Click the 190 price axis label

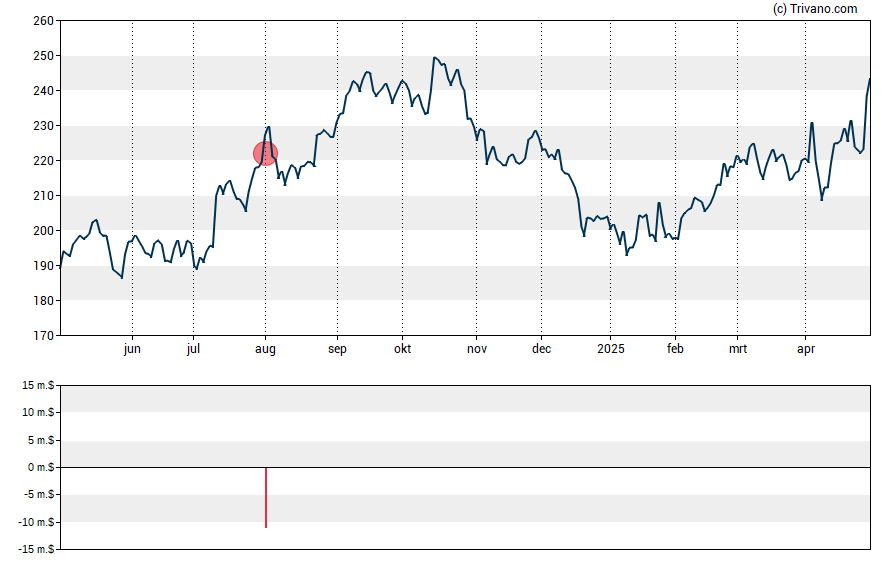coord(44,266)
